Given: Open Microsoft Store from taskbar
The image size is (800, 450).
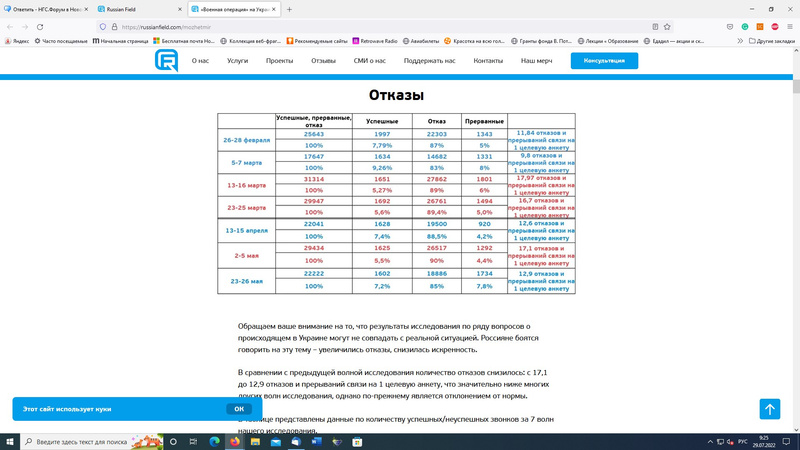Looking at the screenshot, I should pos(357,442).
